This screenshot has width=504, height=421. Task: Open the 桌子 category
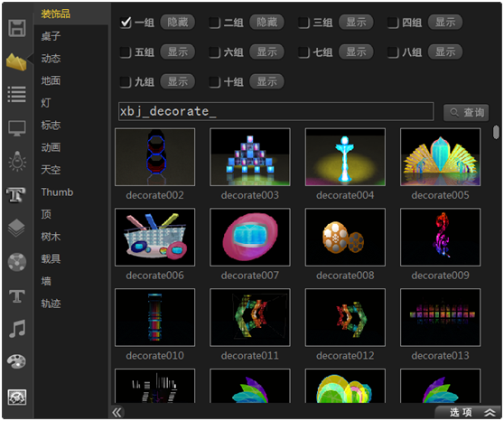(51, 36)
